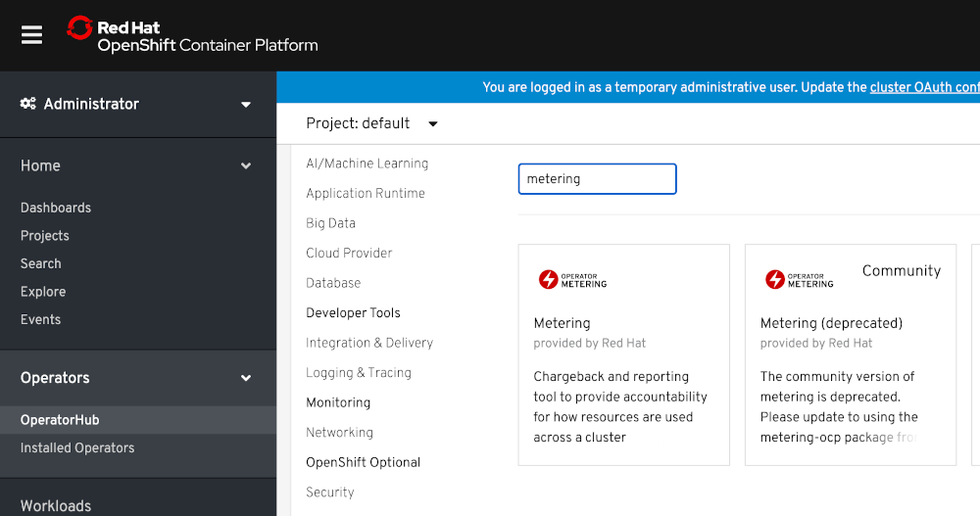Click the Administrator perspective gear icon
This screenshot has height=516, width=980.
click(28, 104)
